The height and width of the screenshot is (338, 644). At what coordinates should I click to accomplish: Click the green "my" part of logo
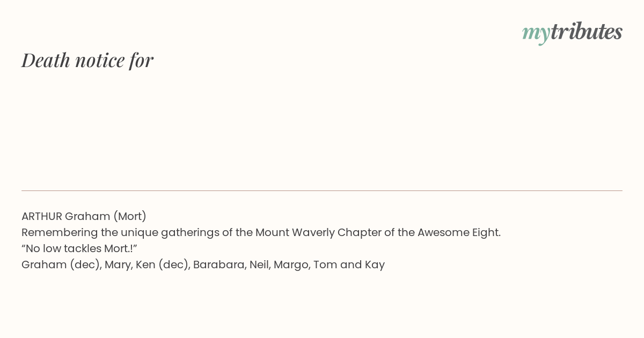(x=536, y=33)
